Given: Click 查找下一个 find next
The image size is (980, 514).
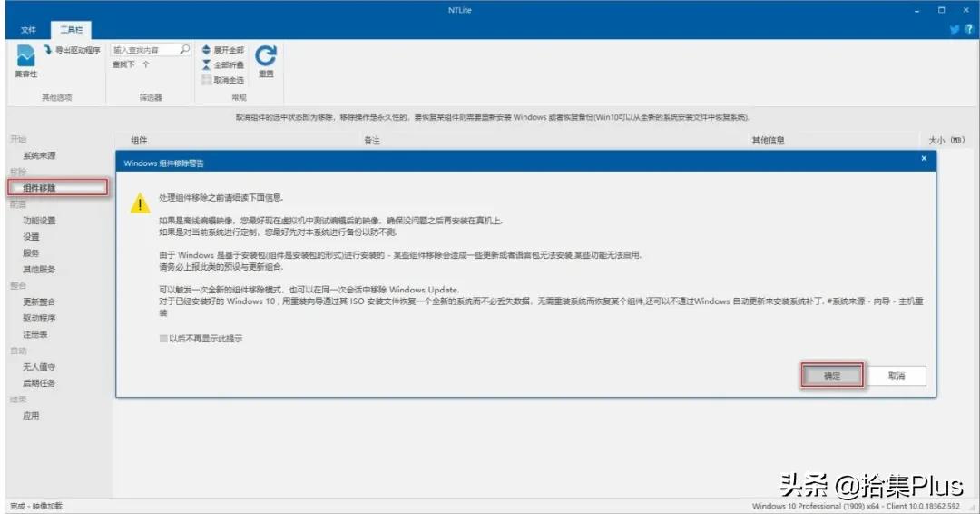Looking at the screenshot, I should click(x=131, y=64).
